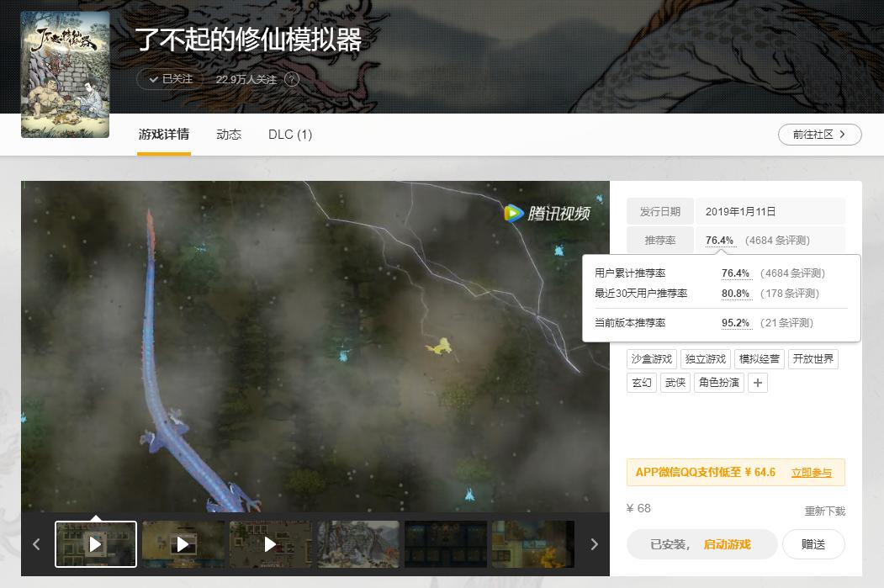Click the game cover art image
This screenshot has height=588, width=884.
point(65,74)
